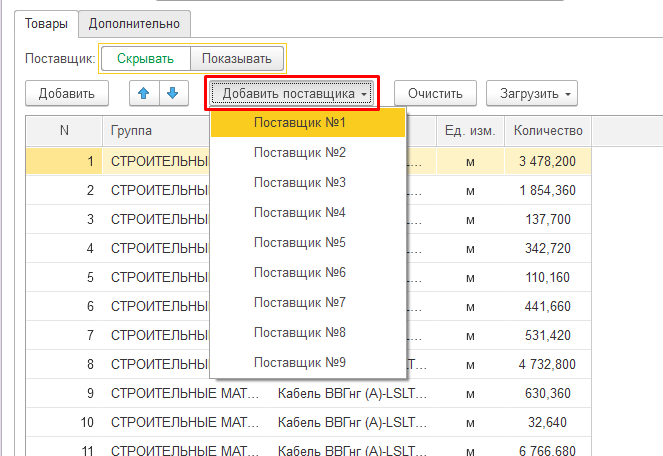
Task: Select Поставщик №1 from the menu
Action: tap(299, 123)
